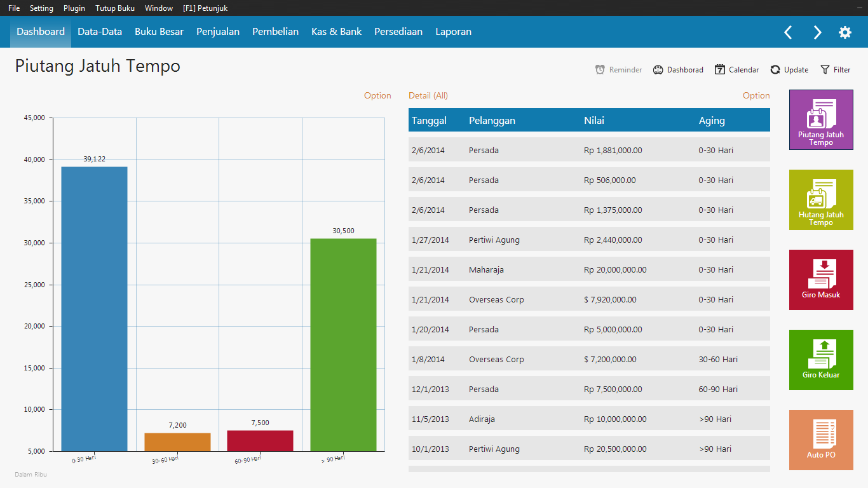Open the Tutup Buku menu
This screenshot has height=488, width=868.
point(115,8)
